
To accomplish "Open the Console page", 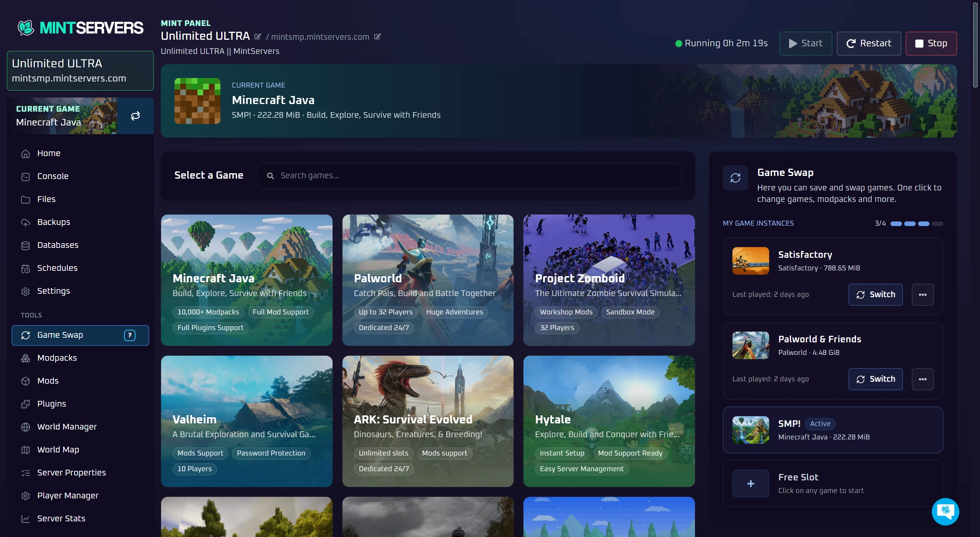I will [x=80, y=176].
